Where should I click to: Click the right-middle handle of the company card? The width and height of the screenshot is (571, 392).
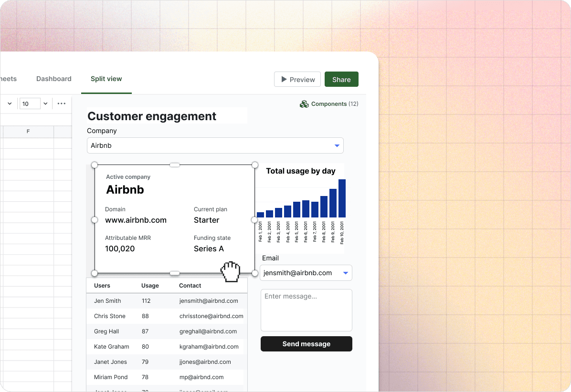tap(254, 220)
